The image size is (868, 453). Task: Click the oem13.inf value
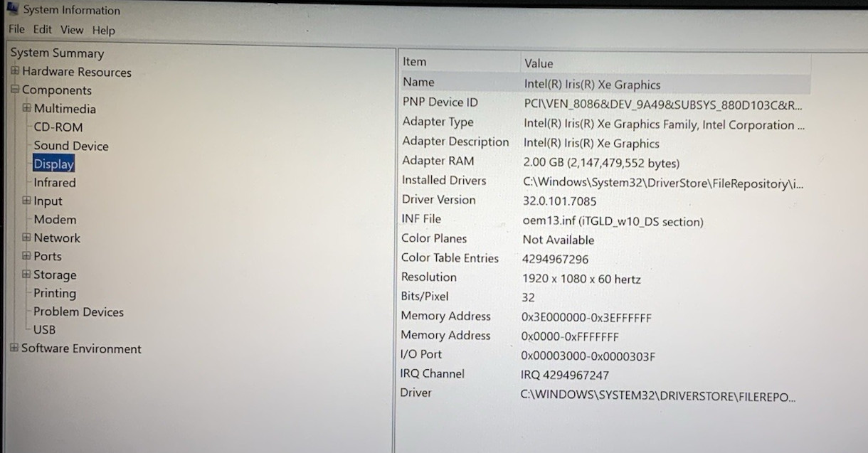(613, 221)
